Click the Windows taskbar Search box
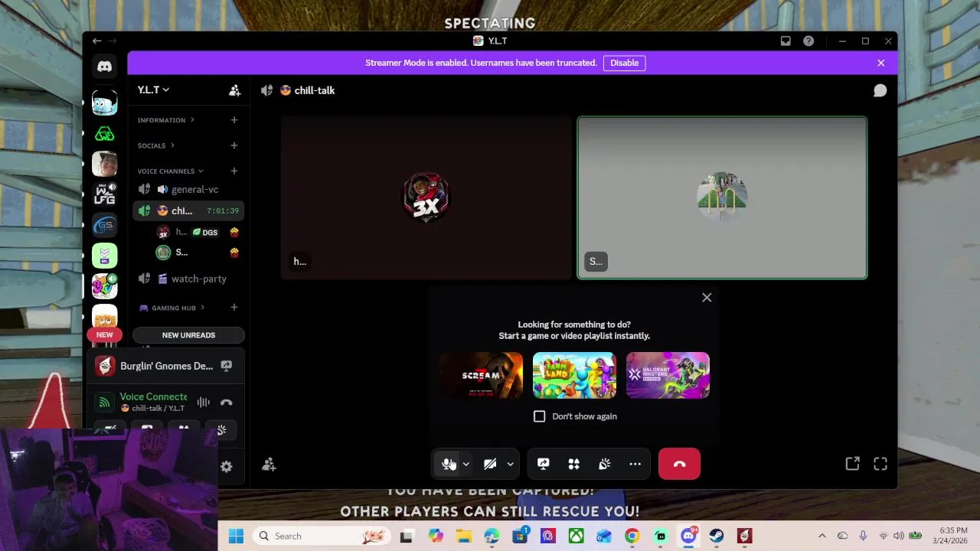The image size is (980, 551). [321, 536]
